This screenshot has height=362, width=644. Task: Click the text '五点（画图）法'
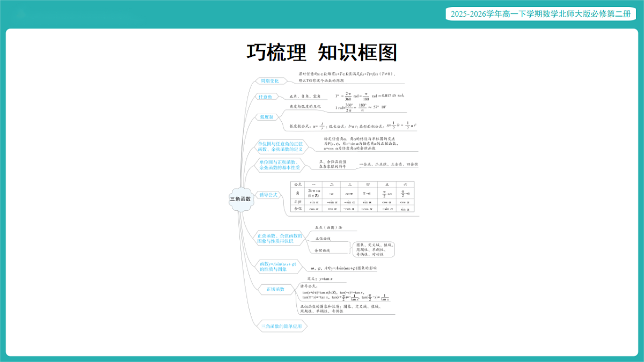(x=328, y=227)
